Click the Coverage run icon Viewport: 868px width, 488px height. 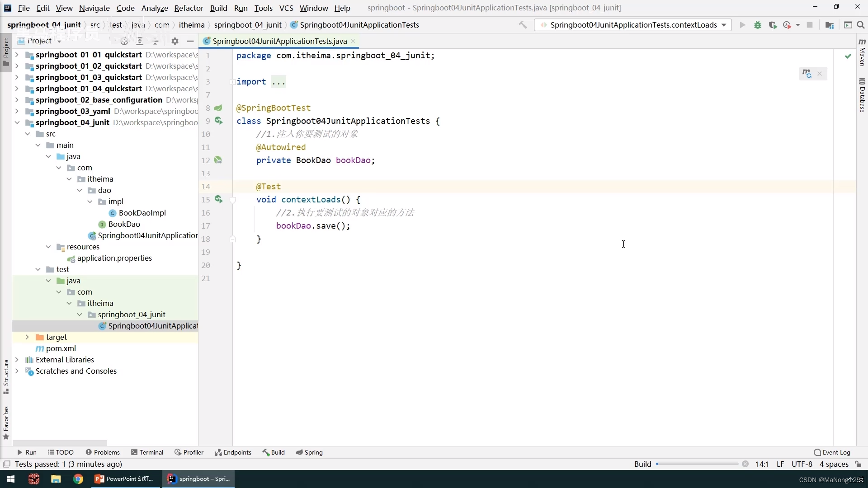773,25
